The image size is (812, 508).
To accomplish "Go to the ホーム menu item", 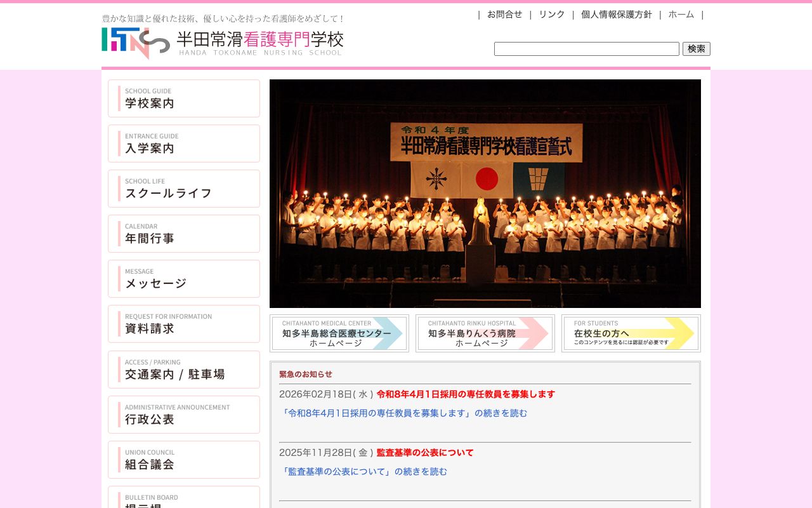I will tap(681, 14).
